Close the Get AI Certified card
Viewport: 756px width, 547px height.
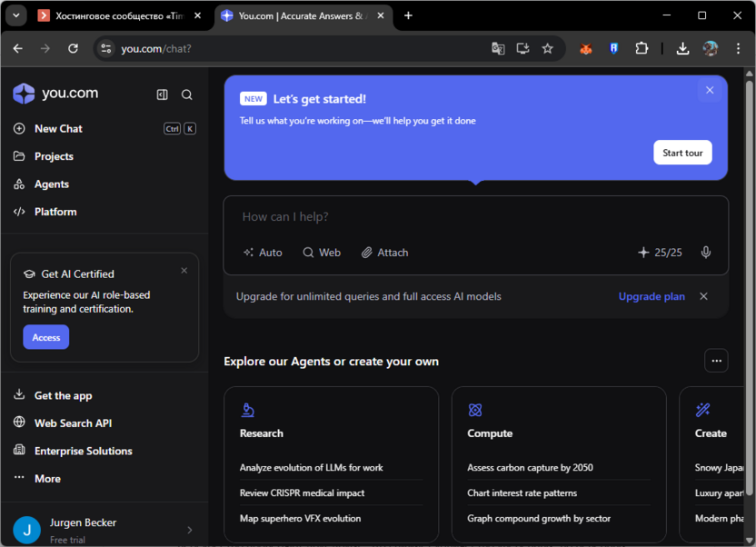click(184, 271)
